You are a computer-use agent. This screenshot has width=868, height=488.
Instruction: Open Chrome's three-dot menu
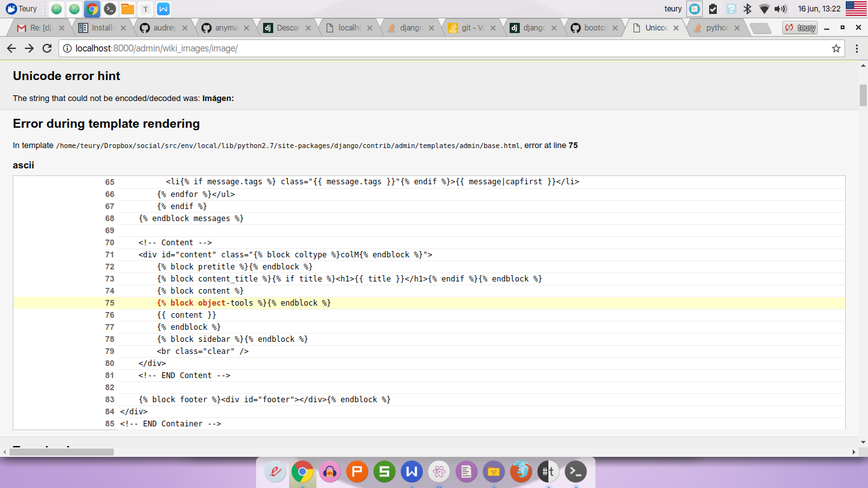point(857,48)
